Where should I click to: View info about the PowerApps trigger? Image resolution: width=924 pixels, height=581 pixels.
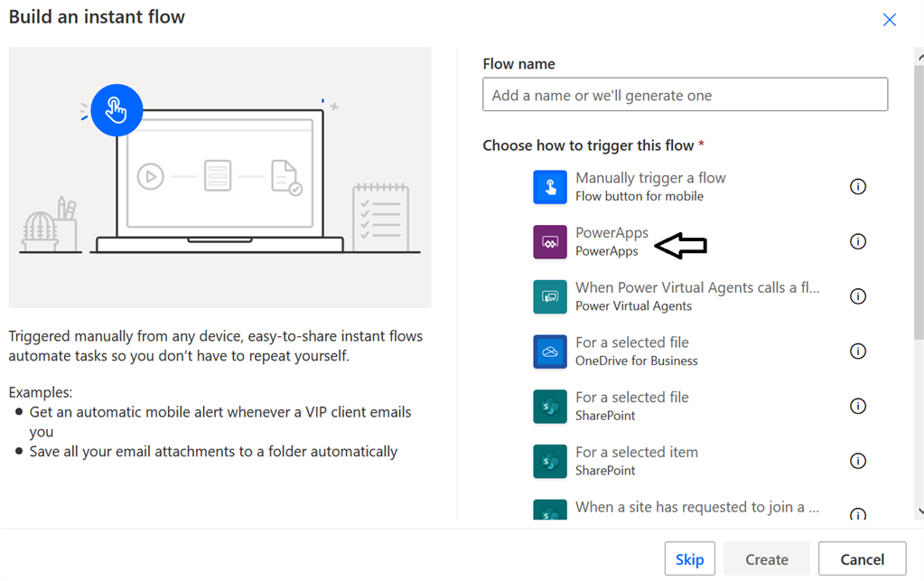(x=858, y=241)
